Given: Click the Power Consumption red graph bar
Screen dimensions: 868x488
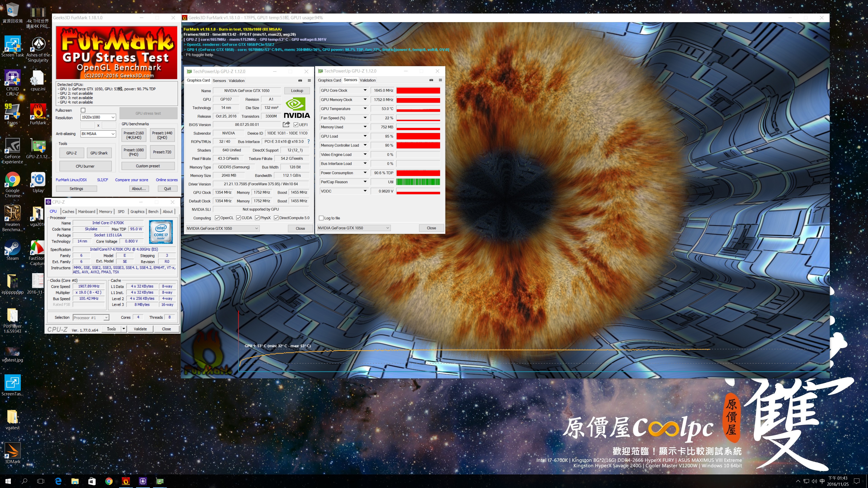Looking at the screenshot, I should (x=418, y=173).
